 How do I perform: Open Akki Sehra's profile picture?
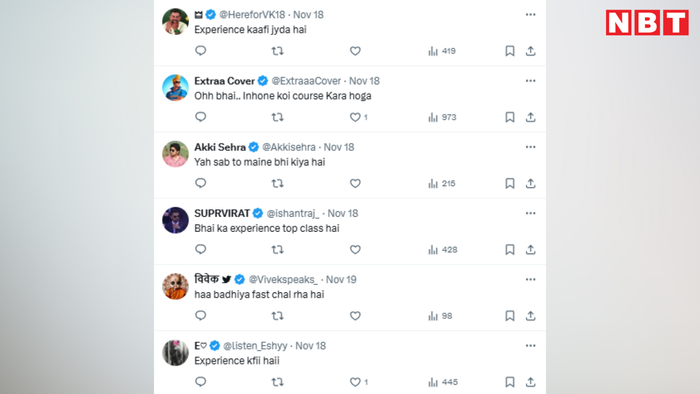pos(175,154)
